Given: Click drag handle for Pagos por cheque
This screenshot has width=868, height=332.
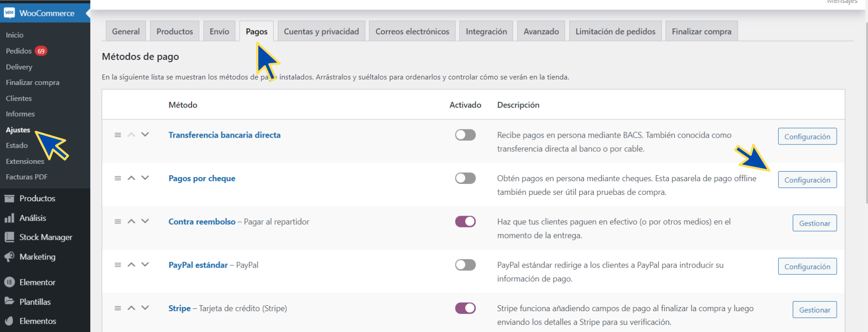Looking at the screenshot, I should coord(118,178).
